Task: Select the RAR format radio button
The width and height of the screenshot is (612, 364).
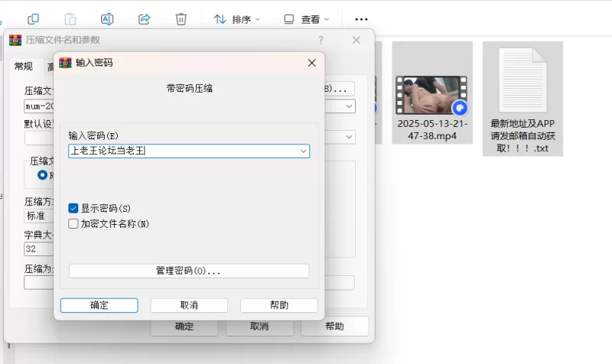Action: pyautogui.click(x=42, y=175)
